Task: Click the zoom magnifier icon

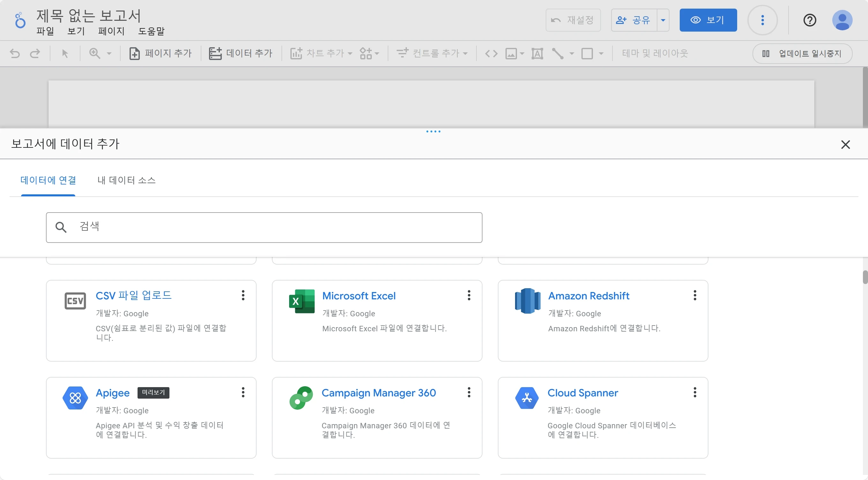Action: tap(95, 53)
